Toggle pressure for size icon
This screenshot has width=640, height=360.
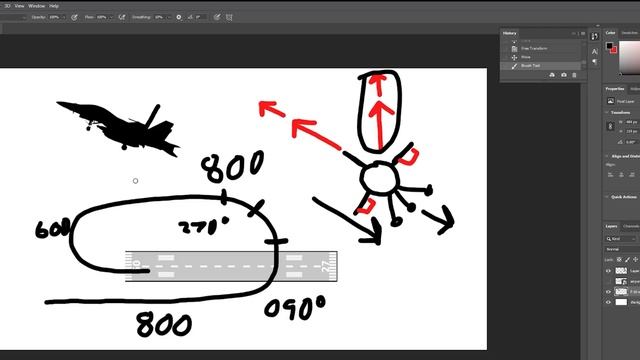click(217, 17)
